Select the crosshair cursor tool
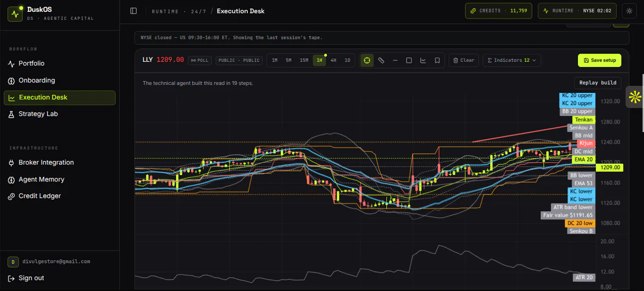 click(x=367, y=60)
